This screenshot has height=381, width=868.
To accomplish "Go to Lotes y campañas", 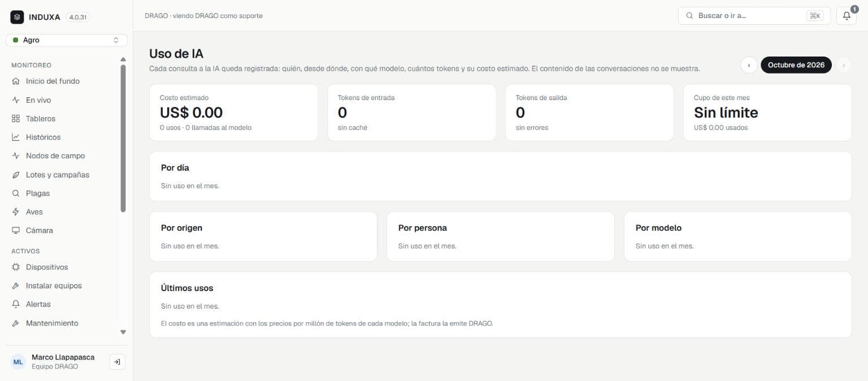I will click(x=62, y=175).
